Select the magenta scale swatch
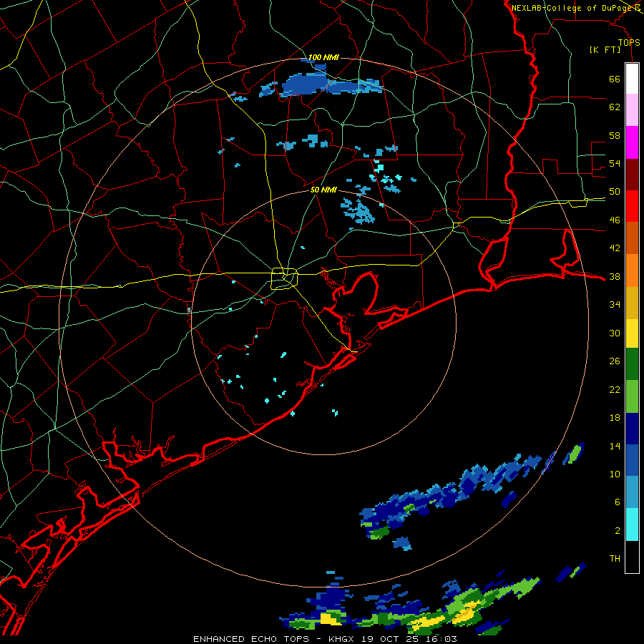The image size is (644, 644). point(632,142)
